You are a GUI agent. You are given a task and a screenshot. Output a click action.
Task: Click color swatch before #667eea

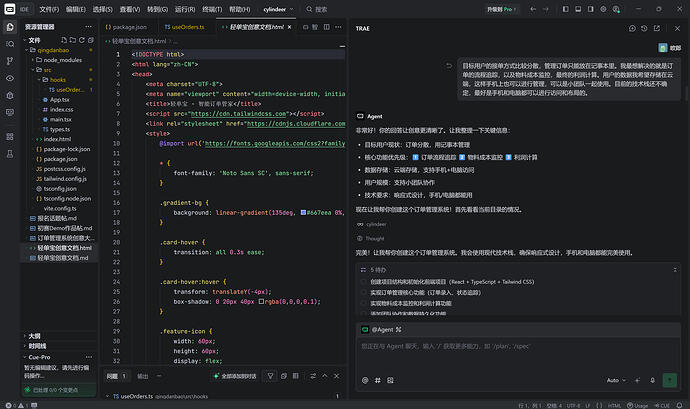click(303, 213)
